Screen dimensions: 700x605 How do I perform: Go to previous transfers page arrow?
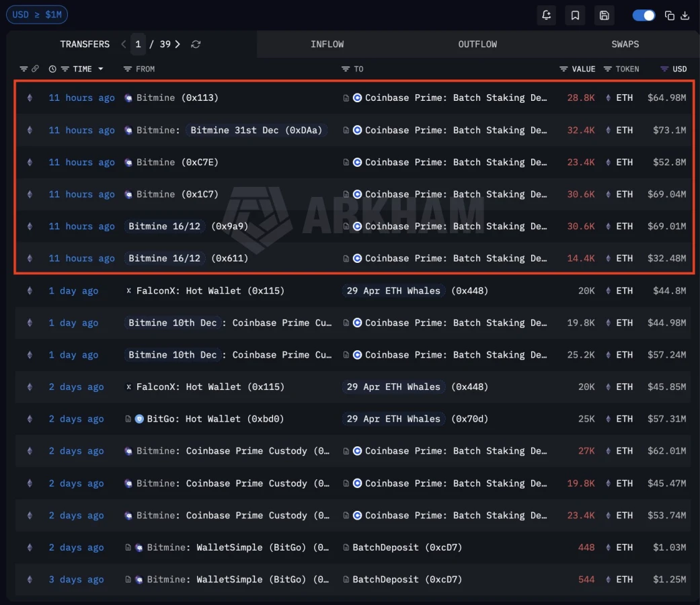pyautogui.click(x=124, y=44)
